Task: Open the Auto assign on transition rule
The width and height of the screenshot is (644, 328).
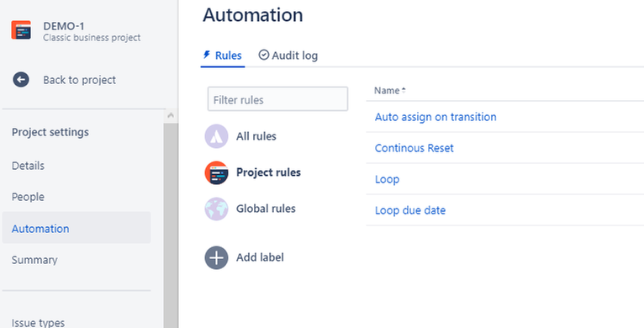Action: (x=435, y=117)
